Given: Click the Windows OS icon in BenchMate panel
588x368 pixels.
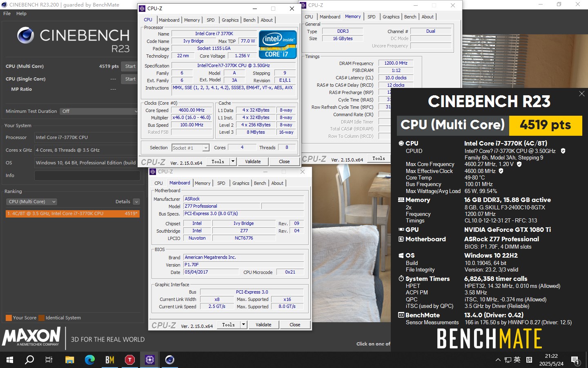Looking at the screenshot, I should [x=401, y=256].
